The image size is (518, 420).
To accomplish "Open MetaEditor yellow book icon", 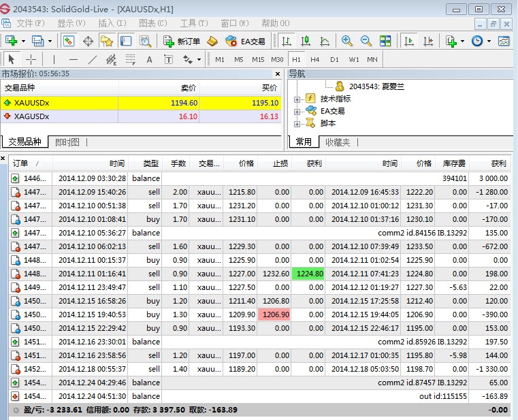I will pyautogui.click(x=212, y=42).
